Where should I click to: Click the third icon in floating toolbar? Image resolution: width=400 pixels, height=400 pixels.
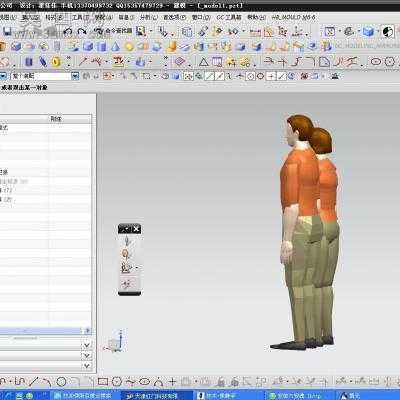[x=126, y=268]
